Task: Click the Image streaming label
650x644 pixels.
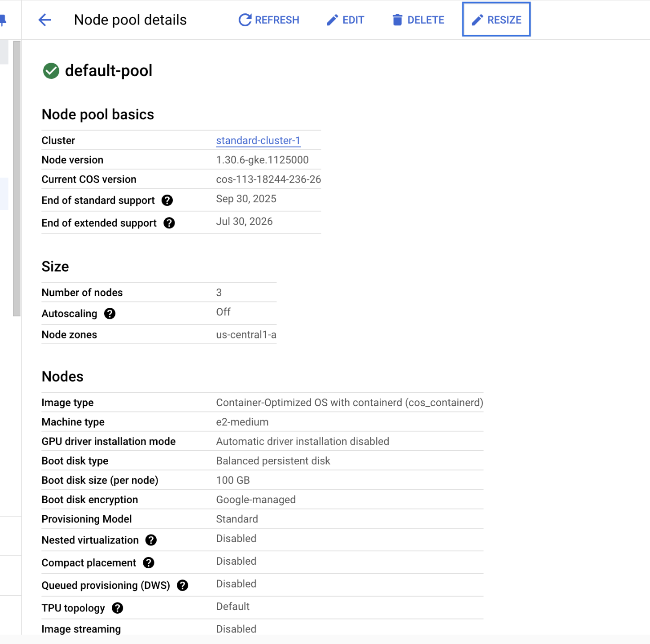Action: point(81,629)
